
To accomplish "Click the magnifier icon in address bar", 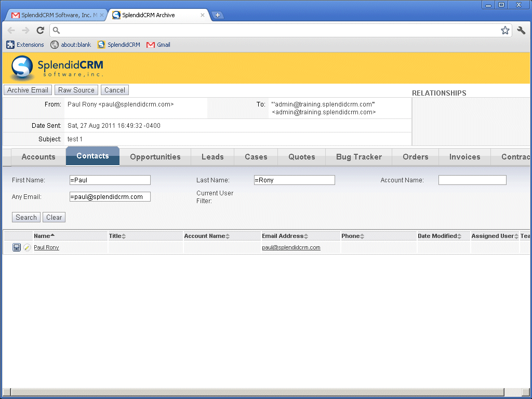I will [x=56, y=31].
